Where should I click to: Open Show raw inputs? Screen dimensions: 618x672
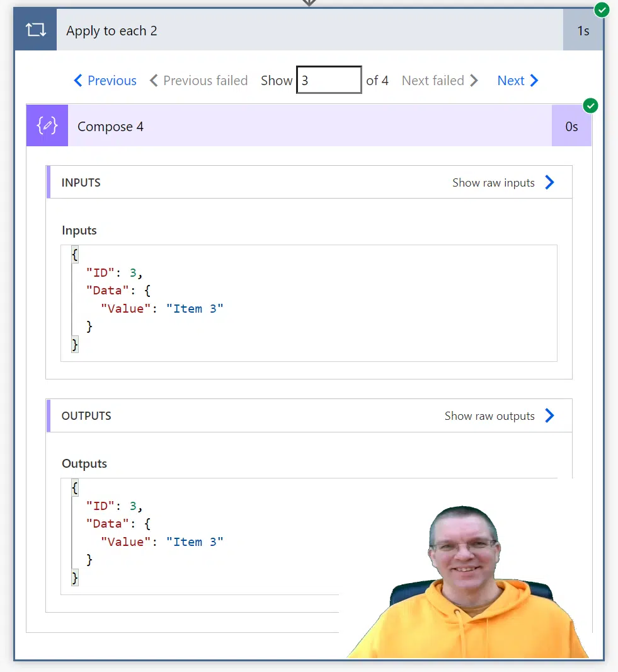coord(493,183)
